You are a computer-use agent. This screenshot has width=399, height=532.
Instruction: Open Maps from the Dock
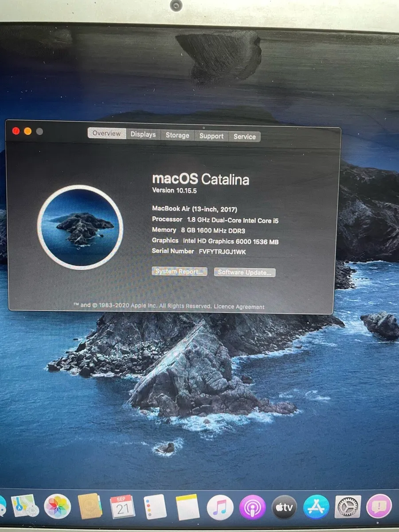point(25,506)
